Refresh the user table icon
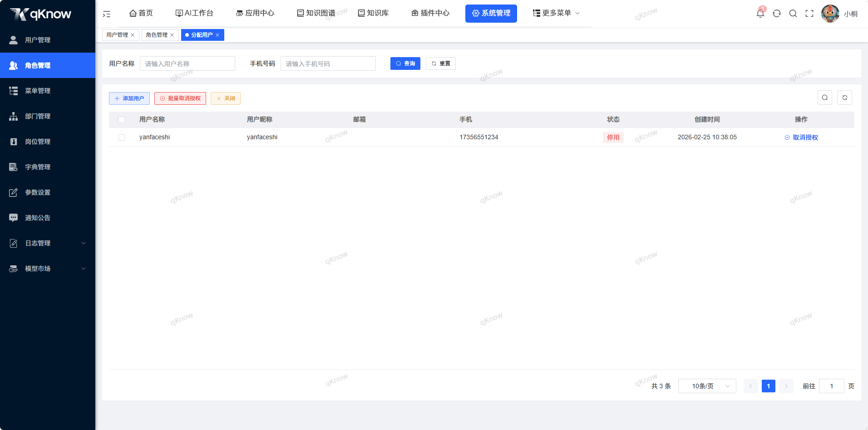868x430 pixels. [x=845, y=98]
